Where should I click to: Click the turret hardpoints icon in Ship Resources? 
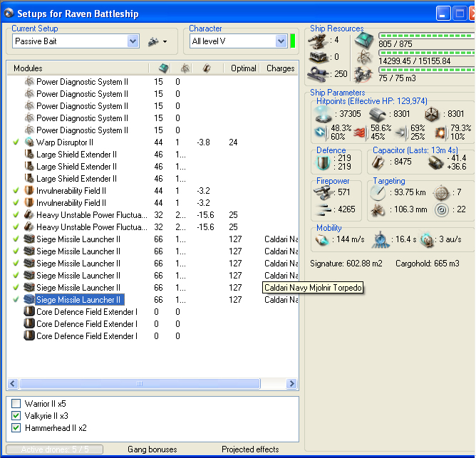(318, 40)
